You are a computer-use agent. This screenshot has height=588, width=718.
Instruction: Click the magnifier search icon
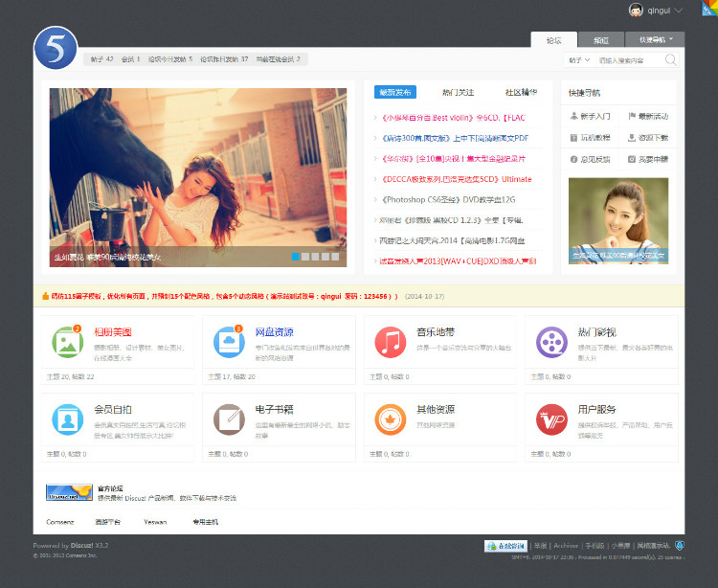(x=670, y=60)
